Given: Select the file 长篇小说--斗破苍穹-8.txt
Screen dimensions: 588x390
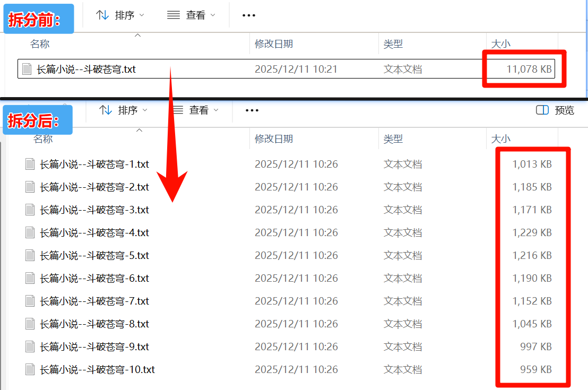Looking at the screenshot, I should (96, 324).
